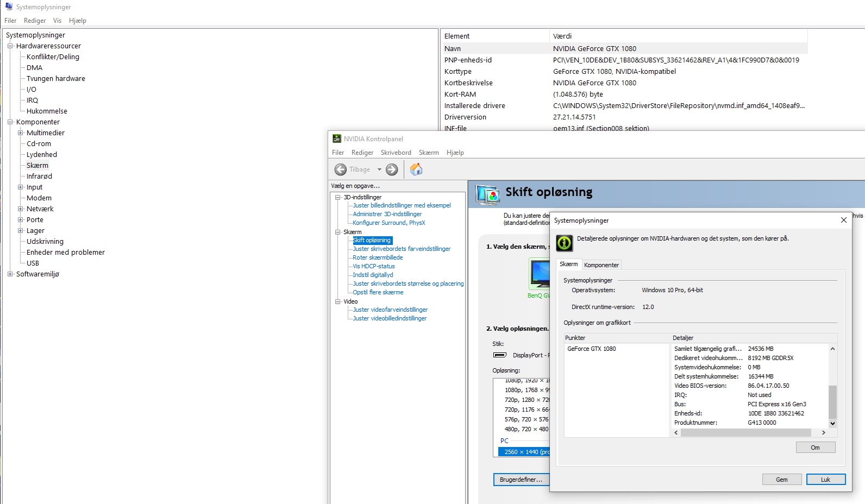The width and height of the screenshot is (865, 504).
Task: Open Konfigurer Surround, PhysX link
Action: point(389,223)
